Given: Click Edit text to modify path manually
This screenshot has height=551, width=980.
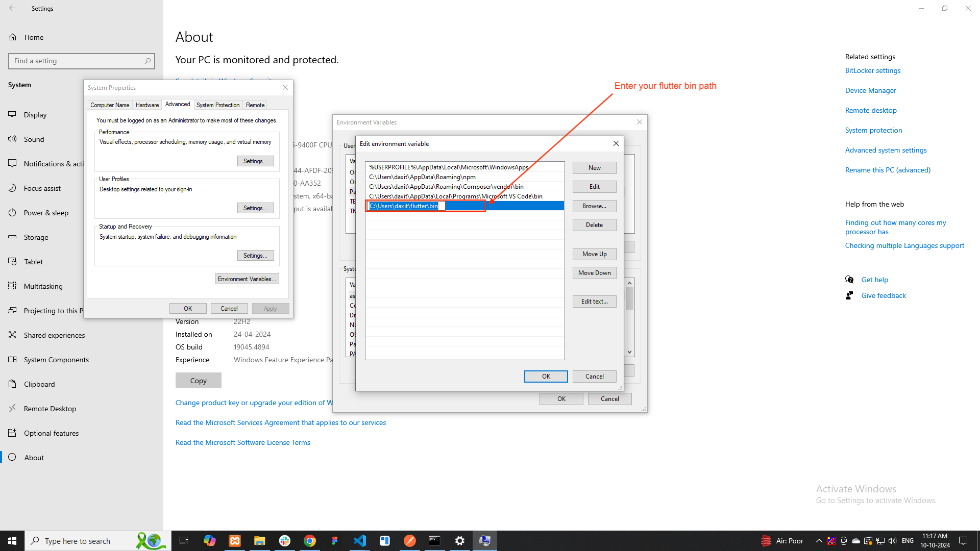Looking at the screenshot, I should (594, 300).
